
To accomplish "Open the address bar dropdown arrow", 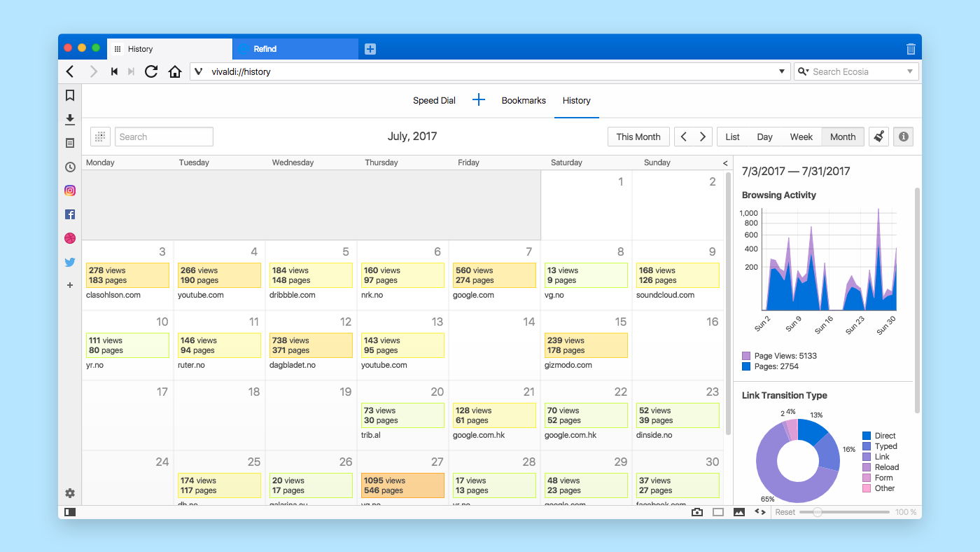I will 783,71.
